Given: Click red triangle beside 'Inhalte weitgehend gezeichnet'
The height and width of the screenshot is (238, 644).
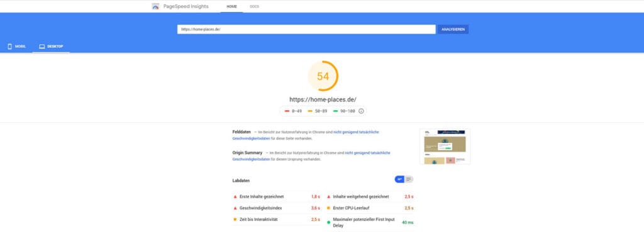Looking at the screenshot, I should click(328, 196).
